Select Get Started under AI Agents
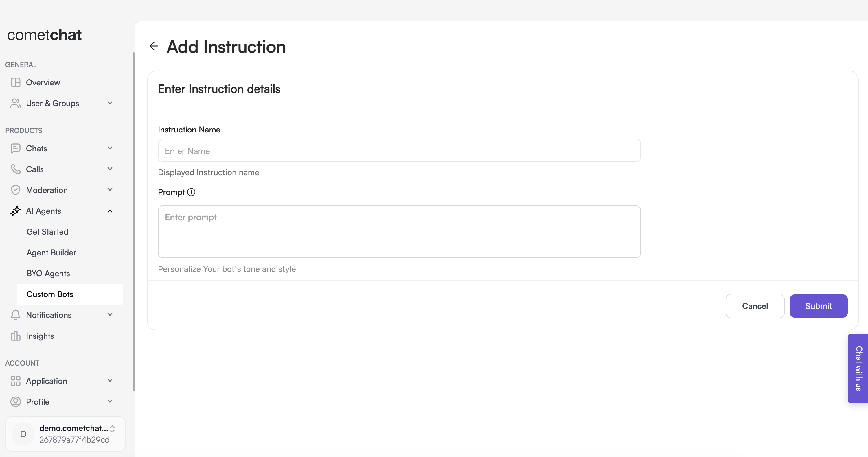This screenshot has width=868, height=457. pos(47,232)
